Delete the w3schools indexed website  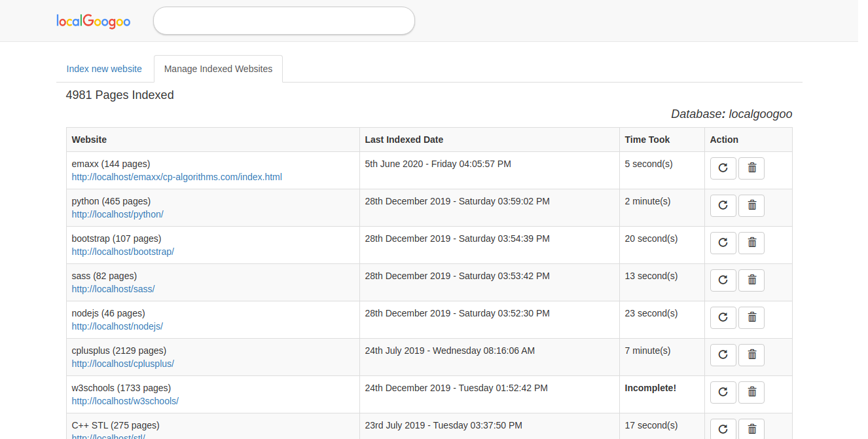(x=751, y=392)
